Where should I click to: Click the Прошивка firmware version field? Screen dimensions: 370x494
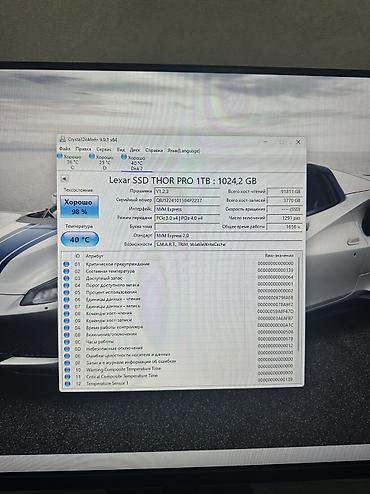point(187,191)
